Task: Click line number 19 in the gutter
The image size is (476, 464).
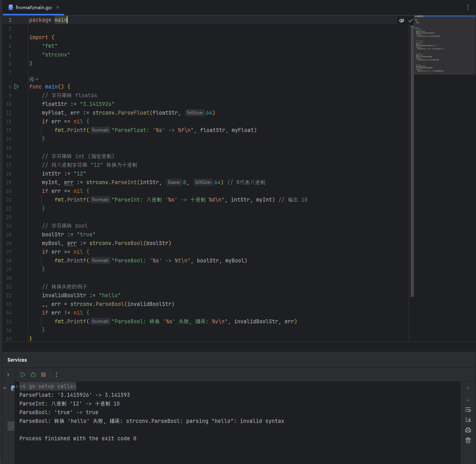Action: coord(9,182)
